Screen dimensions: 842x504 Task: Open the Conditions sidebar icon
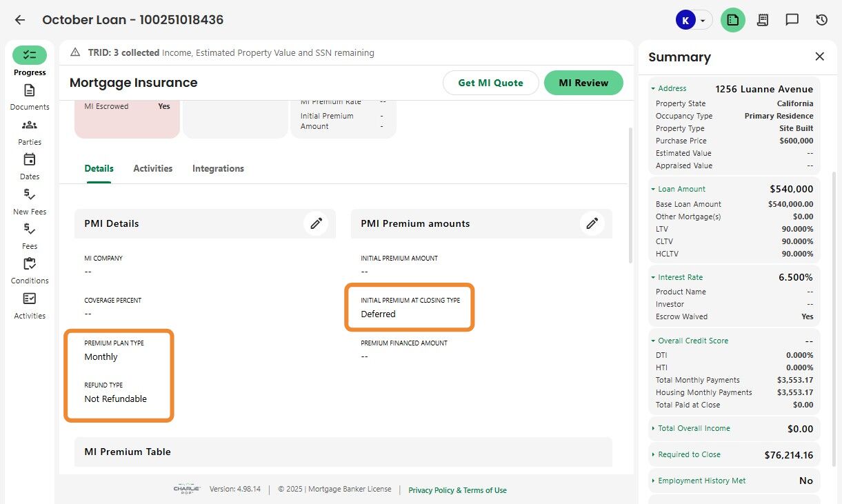[30, 264]
